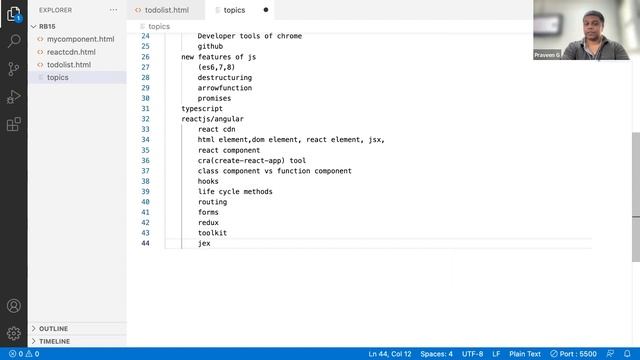Open todolist.html in explorer
Image resolution: width=640 pixels, height=360 pixels.
click(x=69, y=64)
